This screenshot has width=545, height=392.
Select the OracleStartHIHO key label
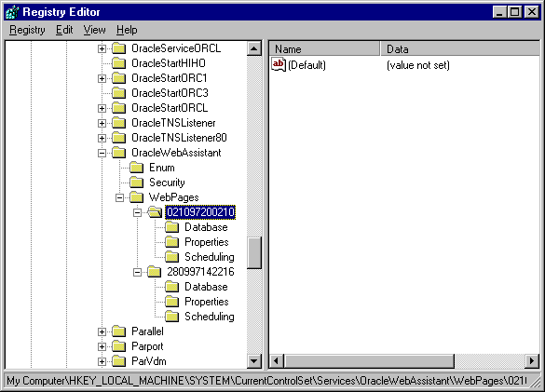point(169,63)
